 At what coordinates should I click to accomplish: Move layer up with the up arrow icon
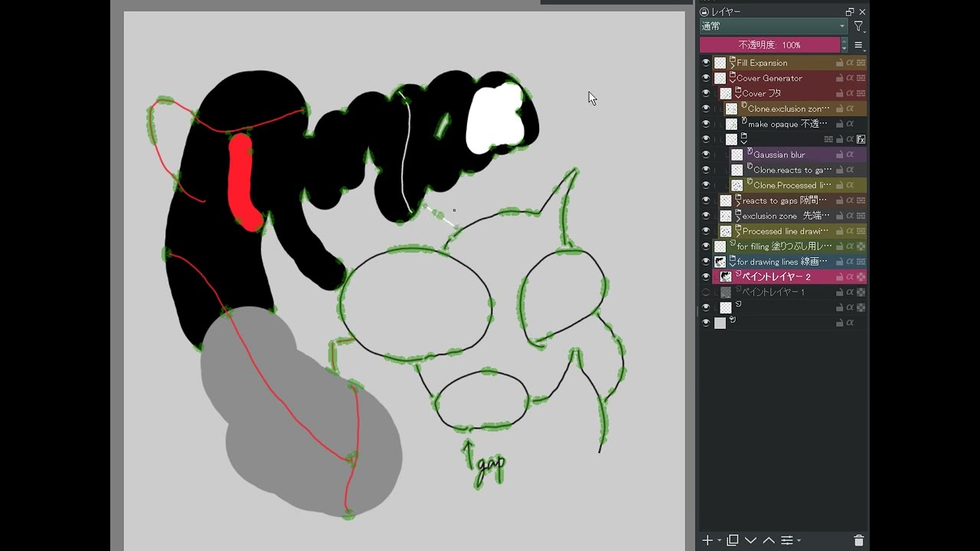[x=769, y=540]
